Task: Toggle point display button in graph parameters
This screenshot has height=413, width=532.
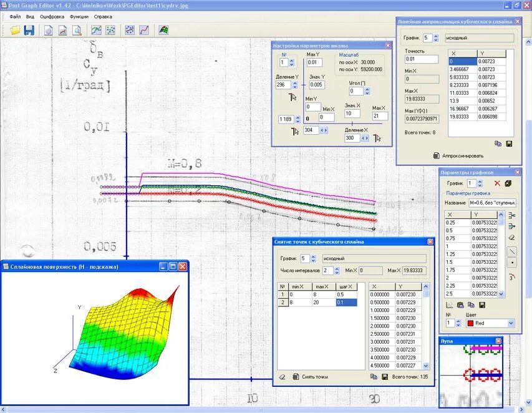Action: (x=512, y=263)
